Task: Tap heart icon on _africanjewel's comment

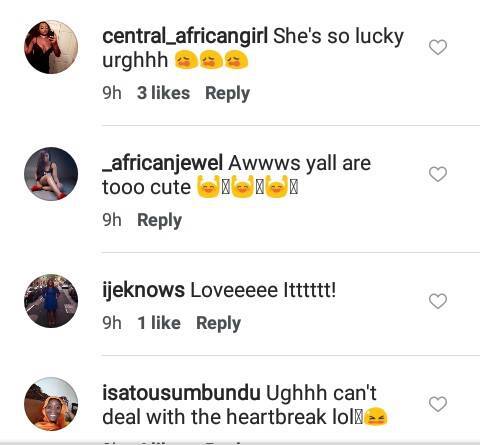Action: (x=438, y=174)
